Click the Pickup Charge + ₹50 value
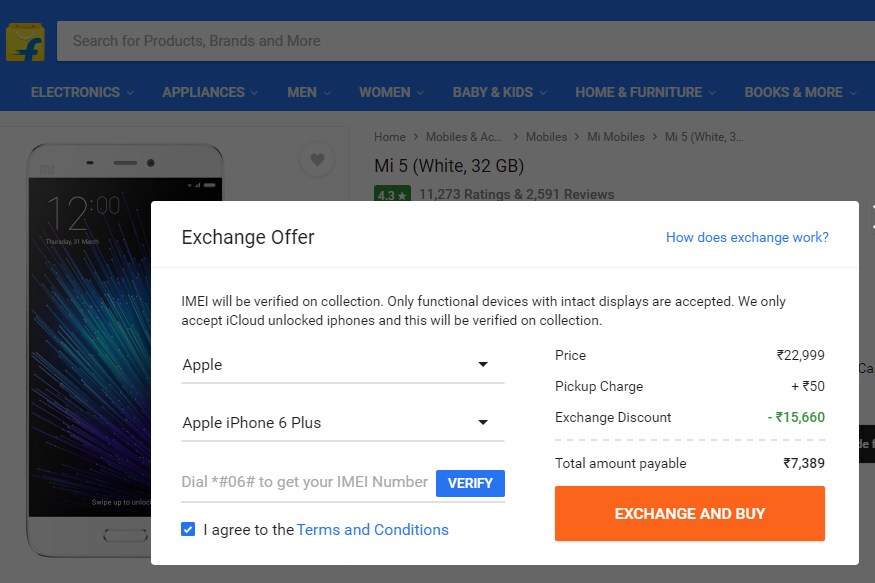The height and width of the screenshot is (583, 875). point(808,386)
